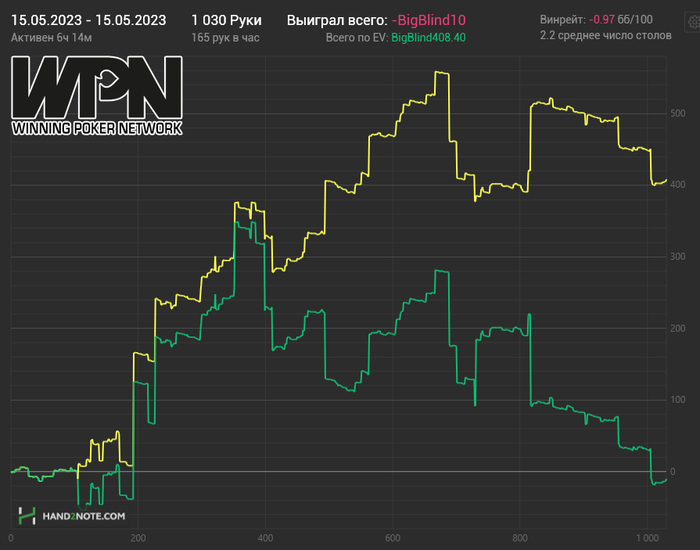Click the 'Активен 6ч 14м' label
Screen dimensions: 700x550
[x=51, y=38]
